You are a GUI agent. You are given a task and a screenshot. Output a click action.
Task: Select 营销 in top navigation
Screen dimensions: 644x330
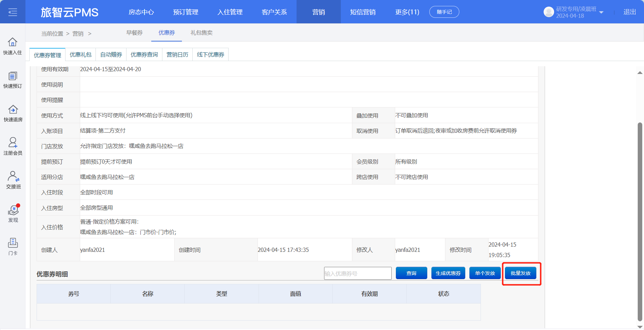pos(319,12)
